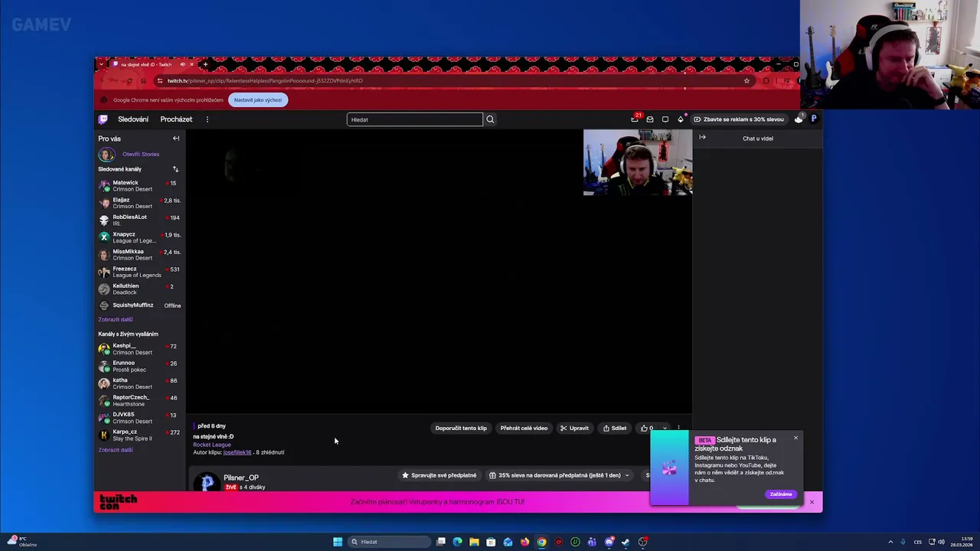Open clip author josefjilek16 profile
980x551 pixels.
tap(237, 452)
